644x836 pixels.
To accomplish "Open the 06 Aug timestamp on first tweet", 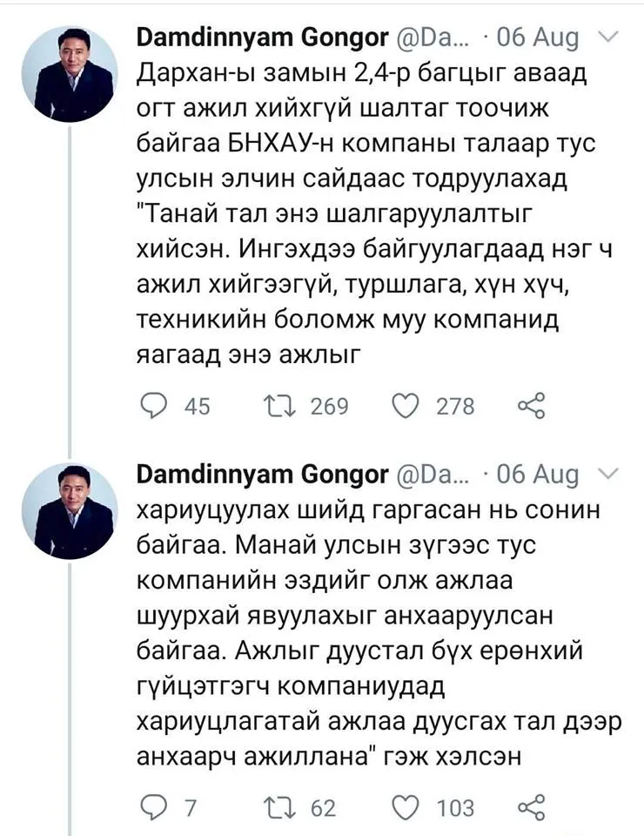I will (x=538, y=37).
